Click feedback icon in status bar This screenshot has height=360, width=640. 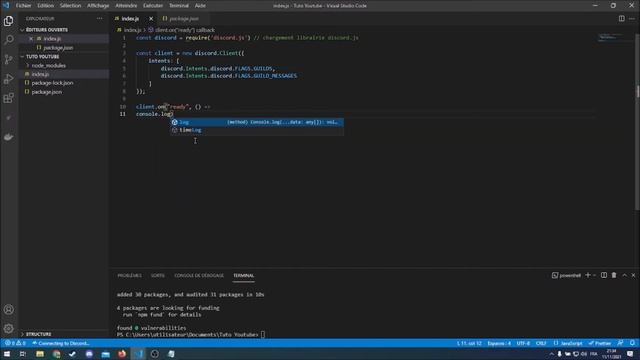coord(620,343)
